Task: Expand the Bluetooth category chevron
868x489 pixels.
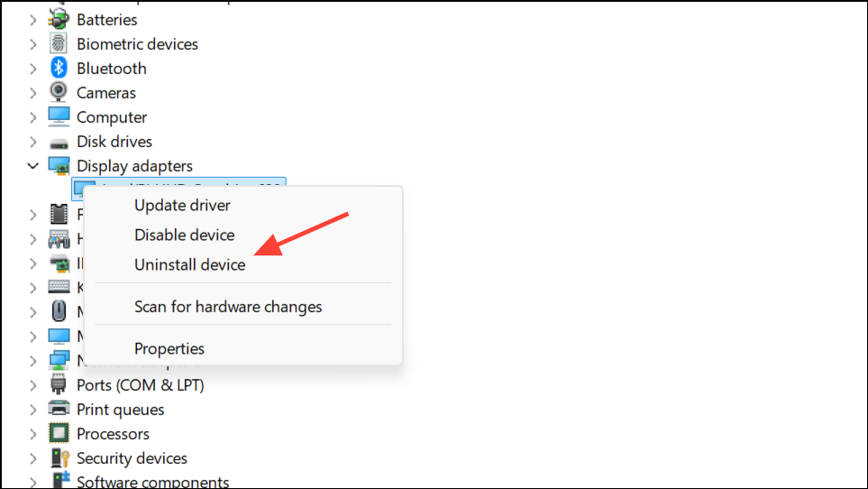Action: (33, 68)
